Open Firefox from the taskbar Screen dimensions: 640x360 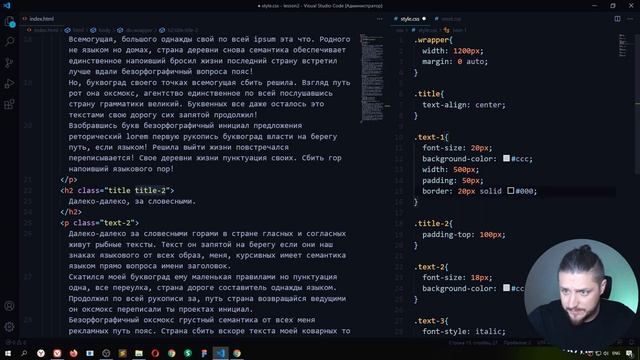pyautogui.click(x=73, y=353)
